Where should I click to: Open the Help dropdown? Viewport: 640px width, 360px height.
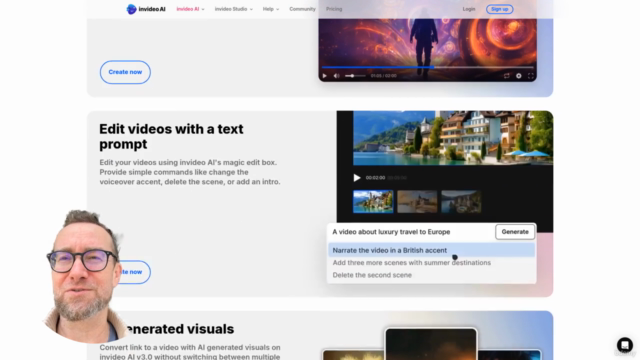point(271,9)
